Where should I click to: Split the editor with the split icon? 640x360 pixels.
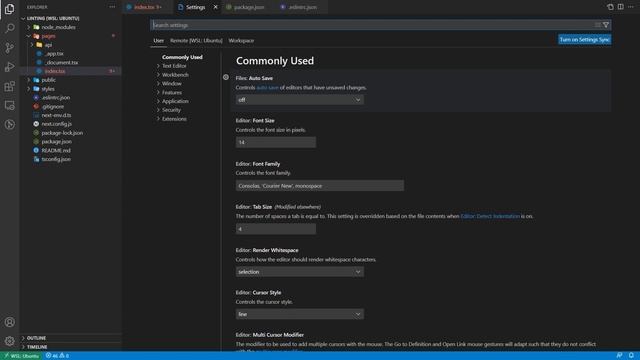pyautogui.click(x=620, y=7)
